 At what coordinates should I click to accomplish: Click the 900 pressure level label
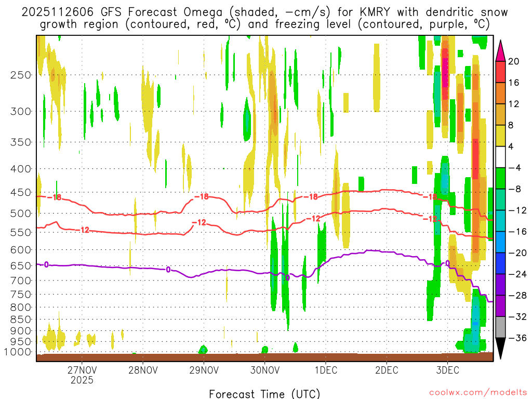coord(21,331)
